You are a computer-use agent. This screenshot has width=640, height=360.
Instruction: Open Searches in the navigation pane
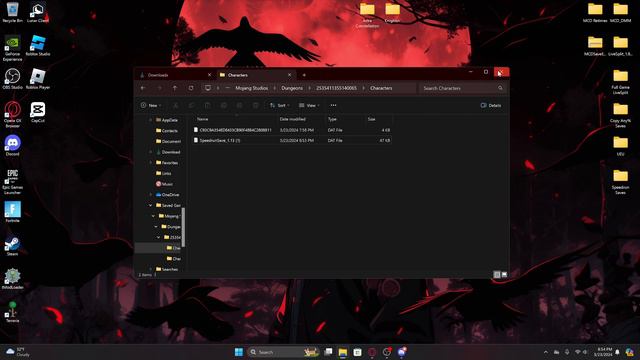pyautogui.click(x=167, y=269)
